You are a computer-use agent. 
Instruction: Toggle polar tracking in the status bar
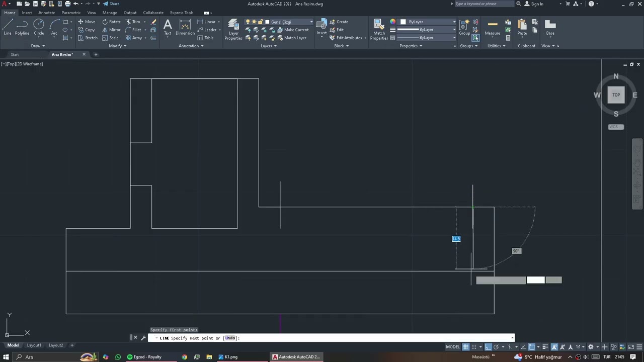click(496, 346)
